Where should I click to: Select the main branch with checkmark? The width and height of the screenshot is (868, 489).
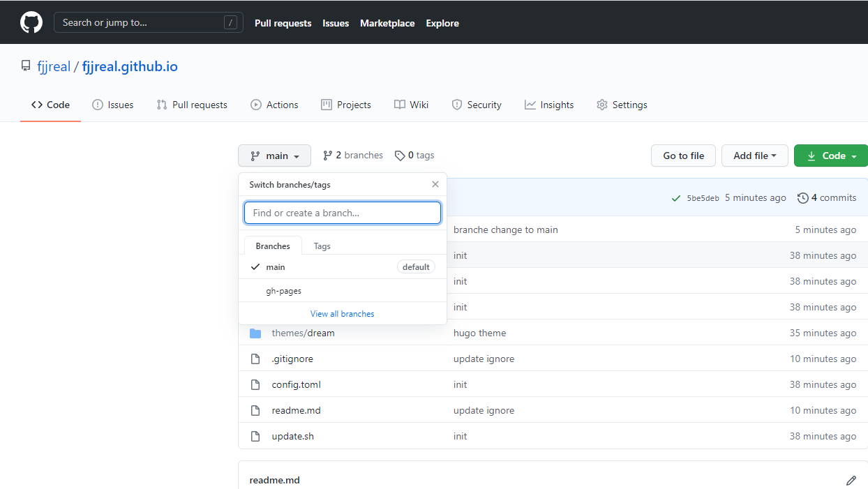coord(276,266)
